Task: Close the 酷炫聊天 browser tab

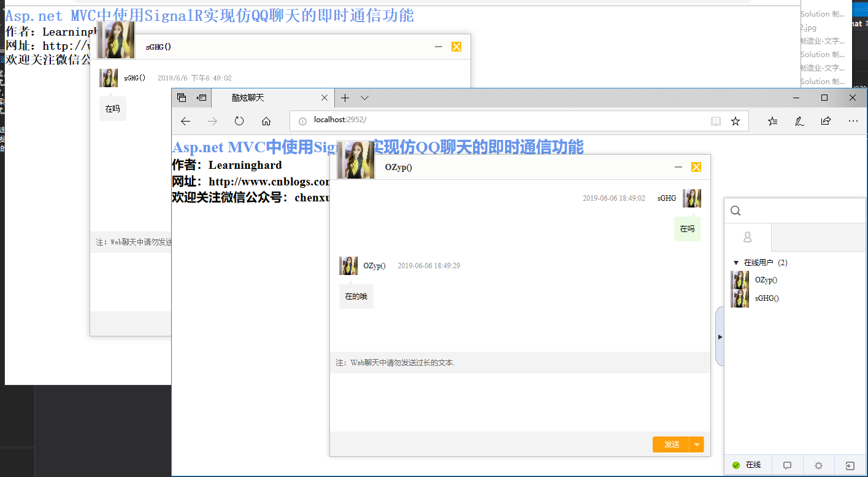Action: point(325,98)
